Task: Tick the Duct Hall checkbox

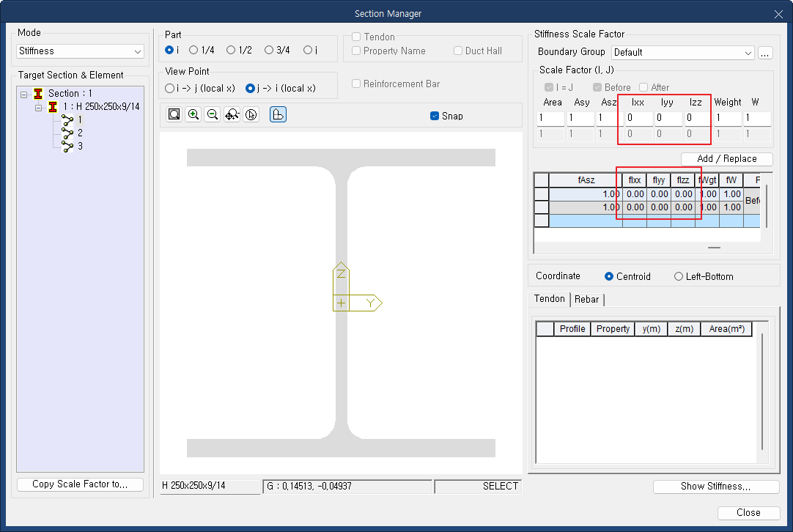Action: pos(457,51)
